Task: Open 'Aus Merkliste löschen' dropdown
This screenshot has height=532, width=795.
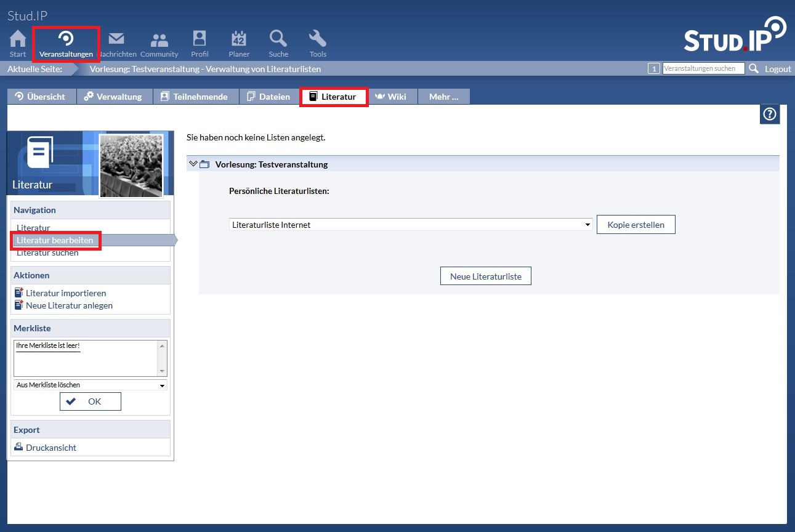Action: tap(90, 385)
